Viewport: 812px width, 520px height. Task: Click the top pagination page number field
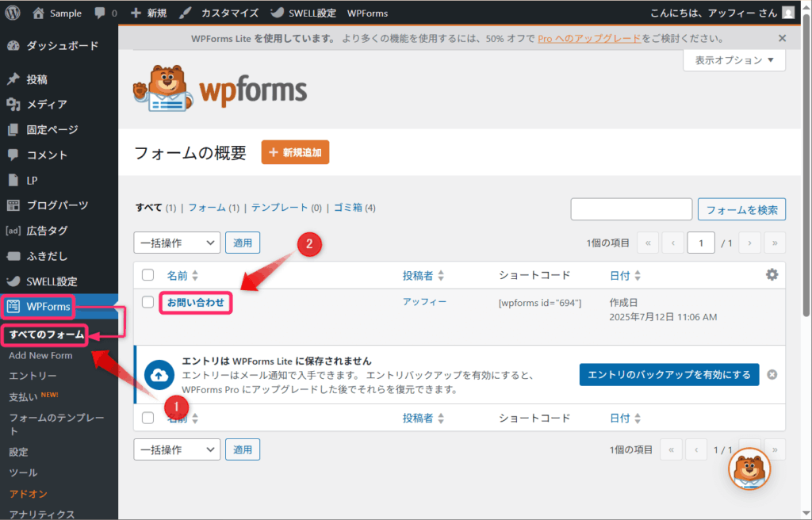701,243
